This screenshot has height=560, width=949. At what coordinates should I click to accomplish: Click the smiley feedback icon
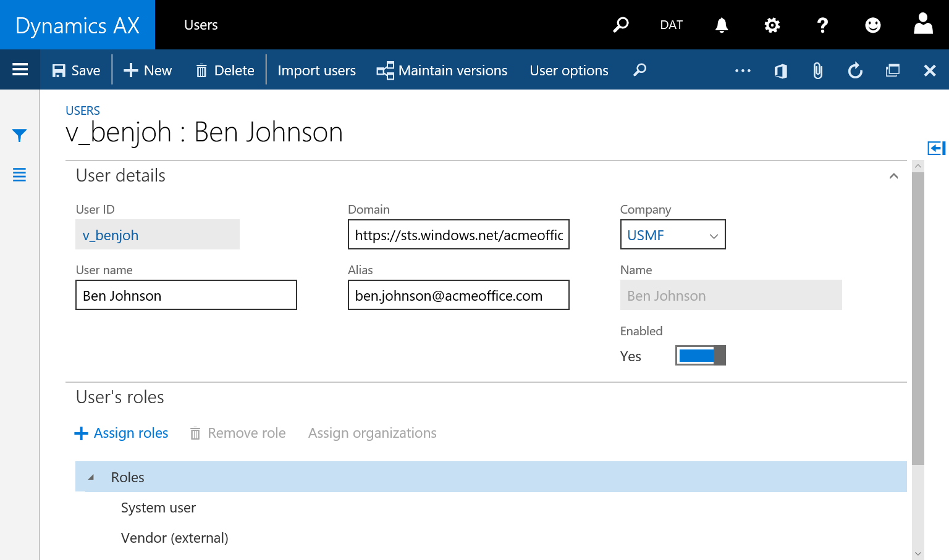click(872, 25)
